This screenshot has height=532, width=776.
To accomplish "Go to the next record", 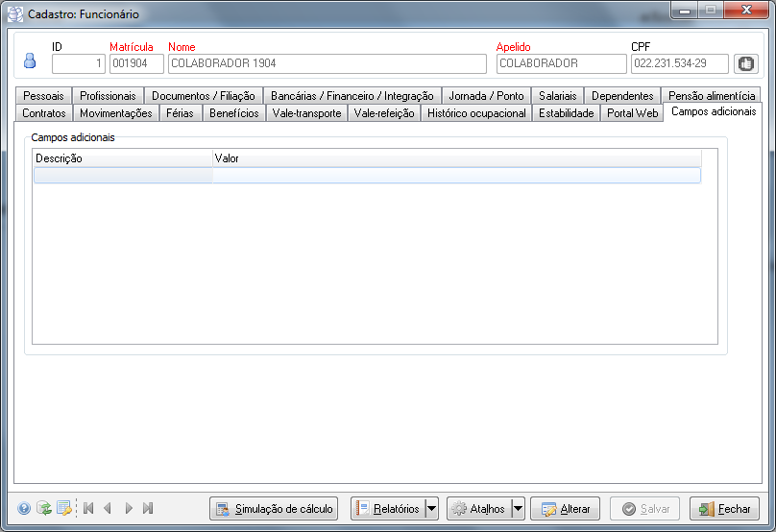I will [x=129, y=509].
